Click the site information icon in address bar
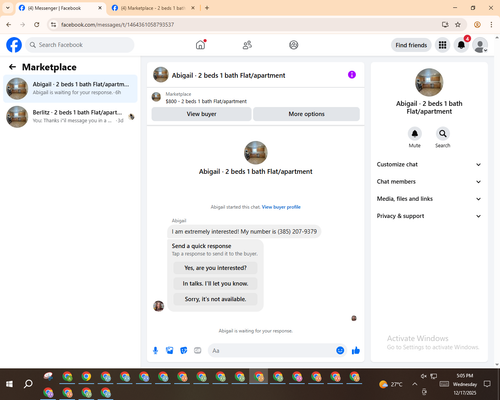500x400 pixels. click(x=53, y=24)
